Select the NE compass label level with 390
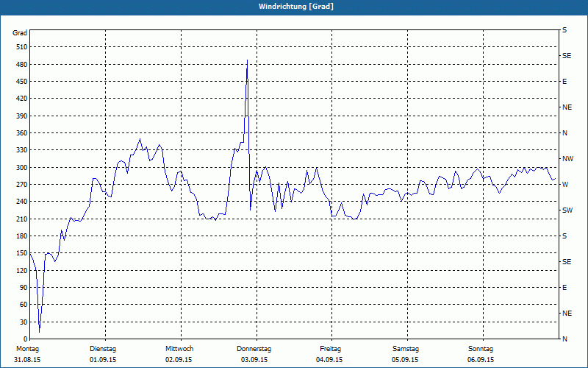The image size is (588, 368). click(x=567, y=107)
